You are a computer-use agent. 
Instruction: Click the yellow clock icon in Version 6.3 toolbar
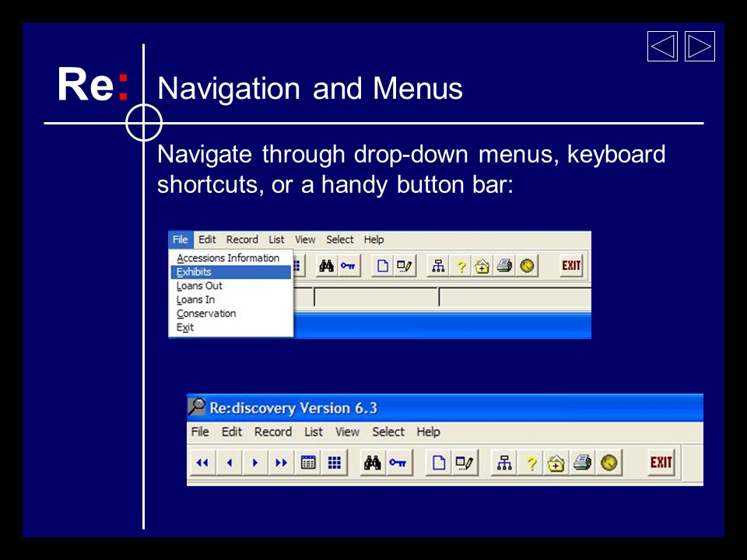point(608,462)
